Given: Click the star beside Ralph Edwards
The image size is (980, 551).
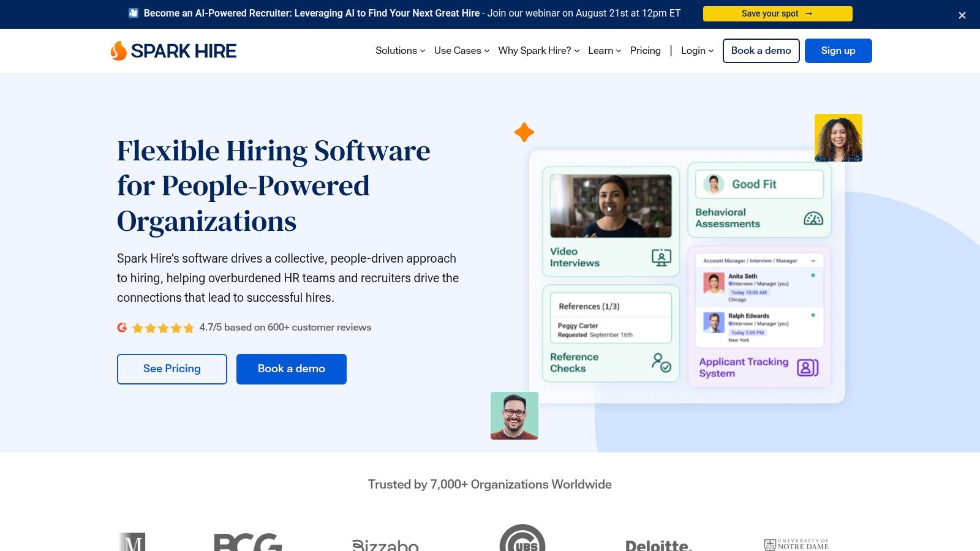Looking at the screenshot, I should click(x=813, y=315).
